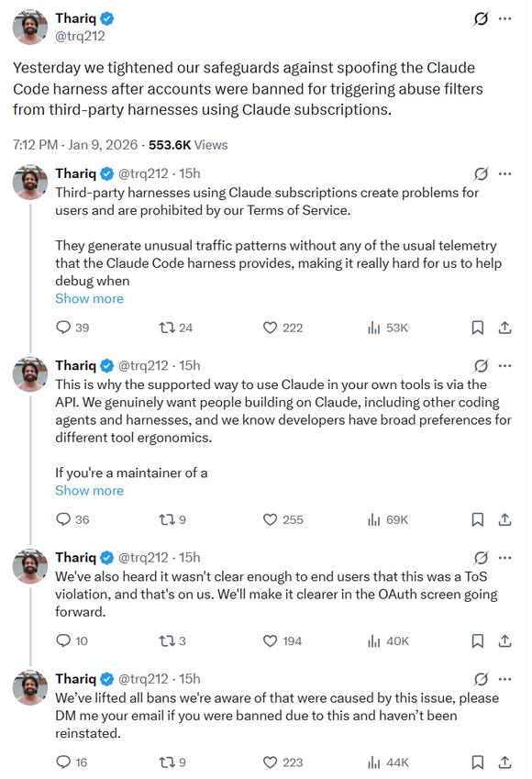The image size is (532, 779).
Task: View analytics showing 53K views
Action: point(387,328)
